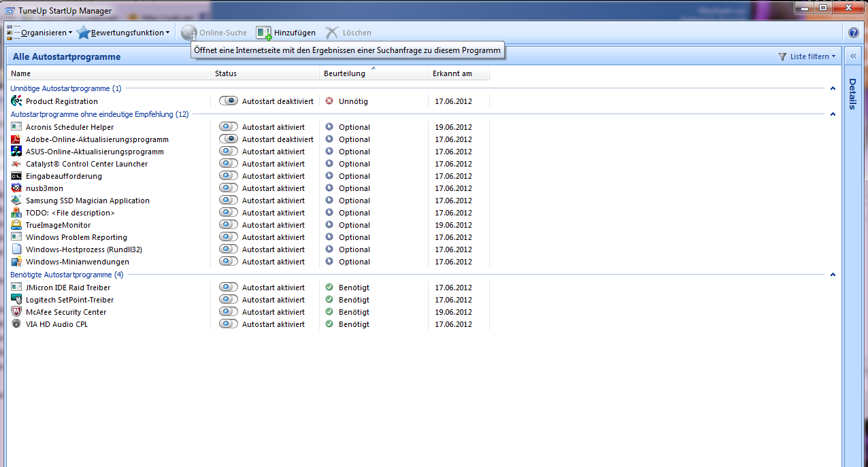Select the Benötigte Autostartprogramme (4) group header
This screenshot has height=467, width=868.
pyautogui.click(x=67, y=275)
